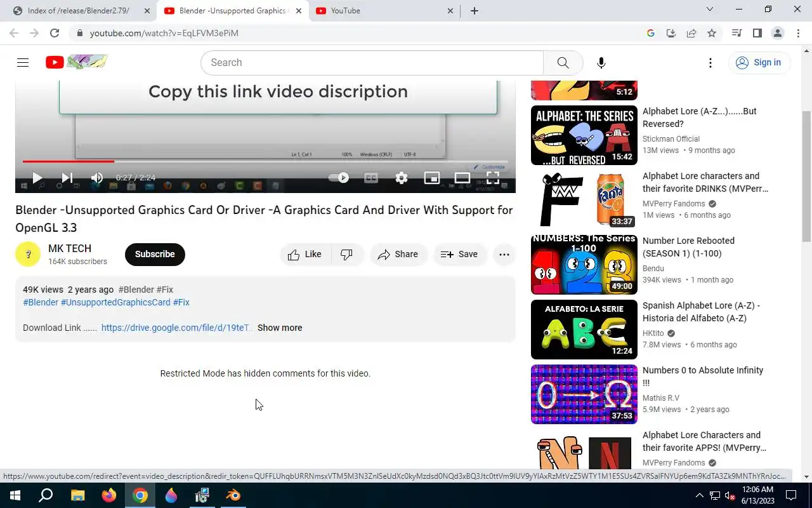Click the YouTube logo
This screenshot has width=812, height=508.
click(x=76, y=62)
